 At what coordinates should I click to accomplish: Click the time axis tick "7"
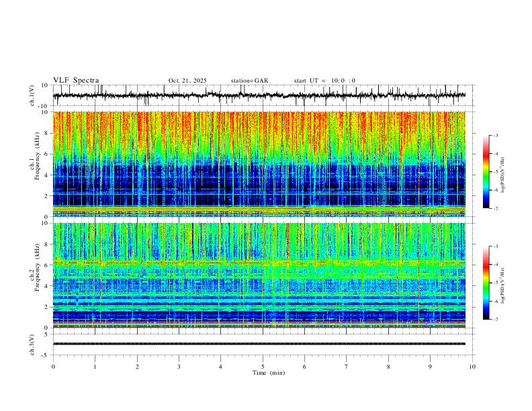[x=347, y=367]
